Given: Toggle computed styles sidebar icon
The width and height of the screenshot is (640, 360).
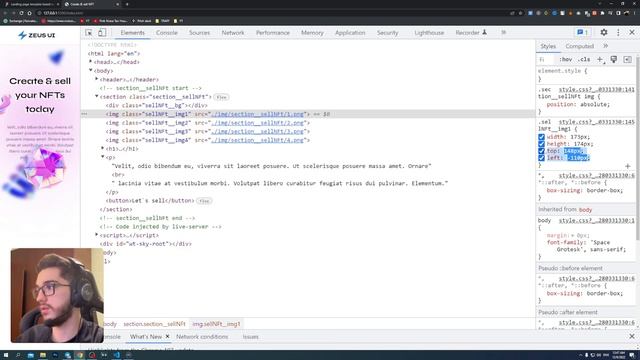Looking at the screenshot, I should tap(627, 60).
